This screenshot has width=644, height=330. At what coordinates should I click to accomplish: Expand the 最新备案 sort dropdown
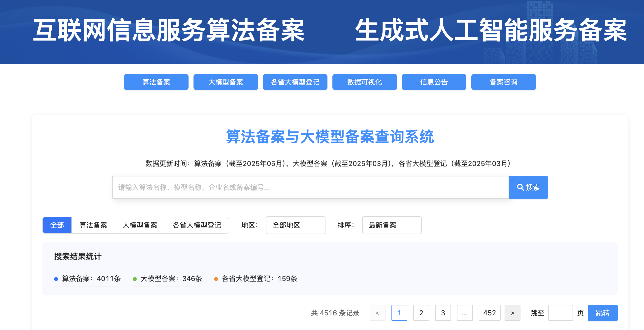391,225
